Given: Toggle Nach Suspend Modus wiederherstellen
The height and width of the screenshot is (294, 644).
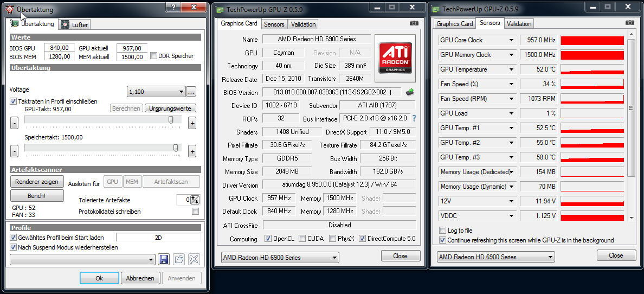Looking at the screenshot, I should (x=14, y=247).
